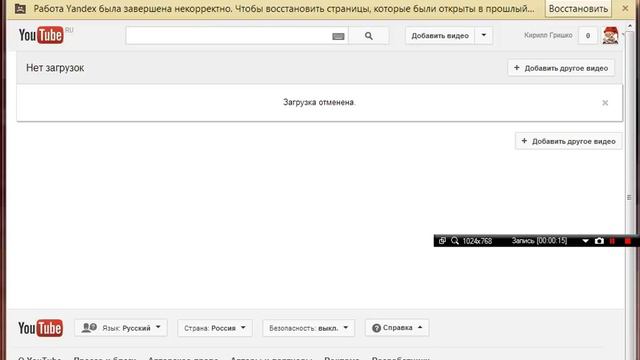Click the Кирилл Гришко account name

[548, 36]
